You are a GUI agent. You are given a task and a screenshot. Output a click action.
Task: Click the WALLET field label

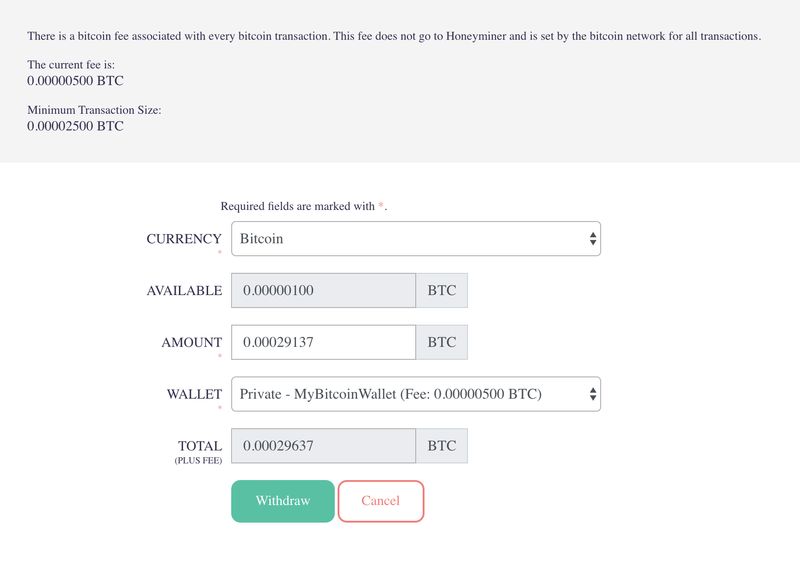(x=194, y=394)
